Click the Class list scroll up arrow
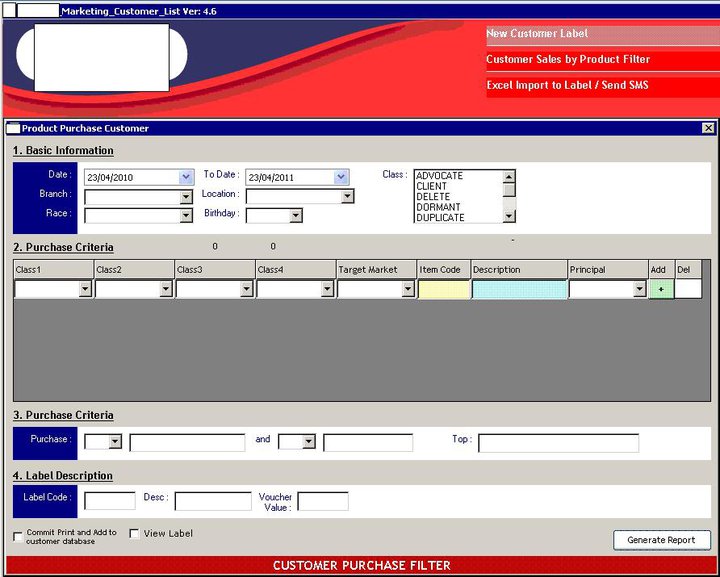The height and width of the screenshot is (577, 720). 509,177
